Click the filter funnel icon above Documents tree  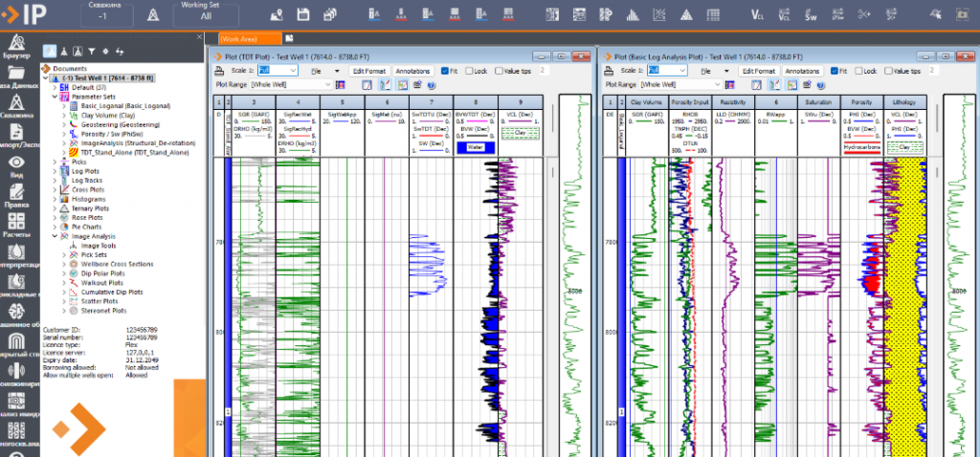pyautogui.click(x=91, y=52)
